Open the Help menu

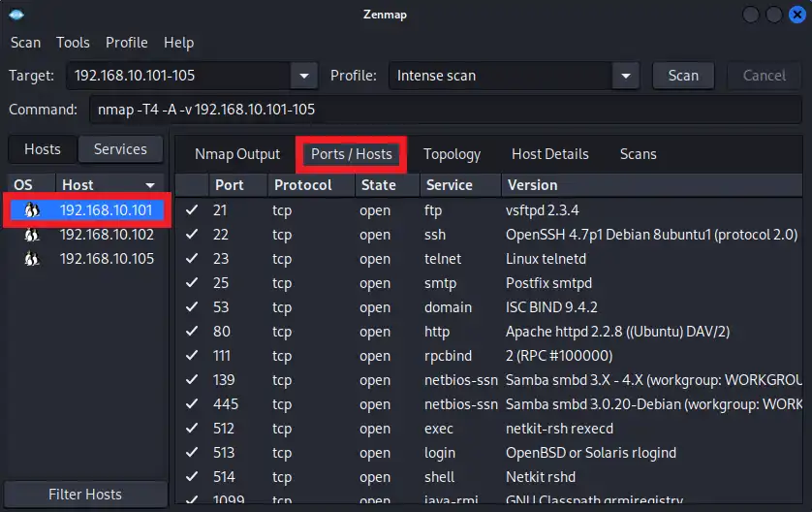pos(178,43)
